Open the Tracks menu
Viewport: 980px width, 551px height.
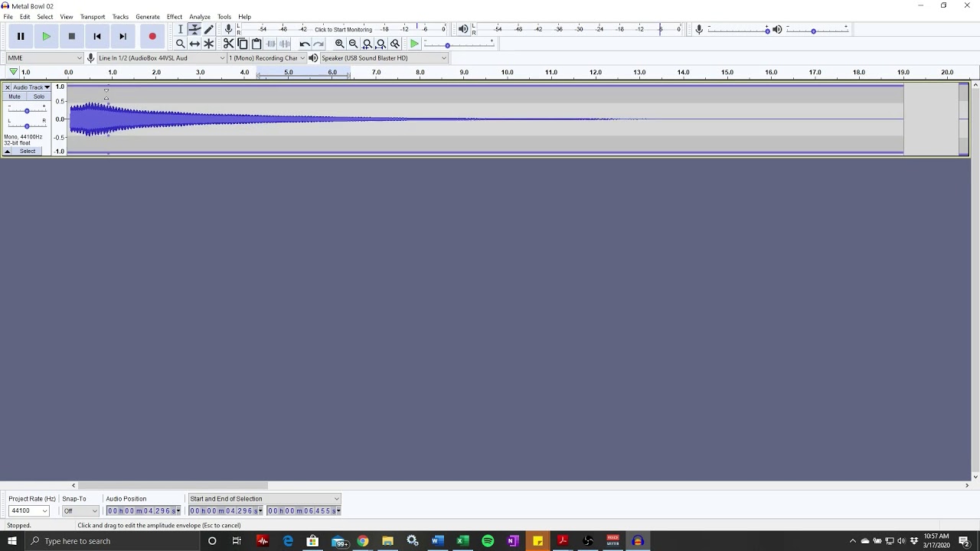pyautogui.click(x=120, y=17)
